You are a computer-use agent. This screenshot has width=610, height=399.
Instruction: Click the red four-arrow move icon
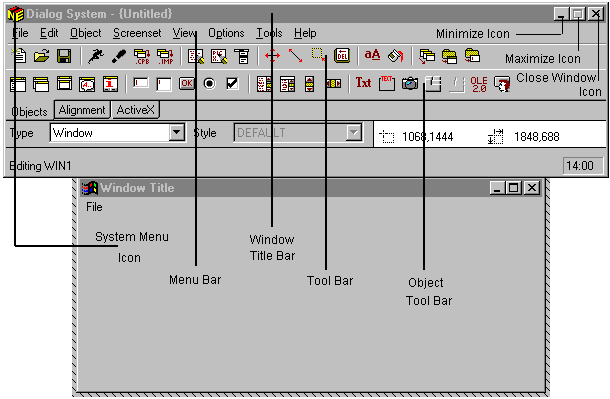[272, 56]
